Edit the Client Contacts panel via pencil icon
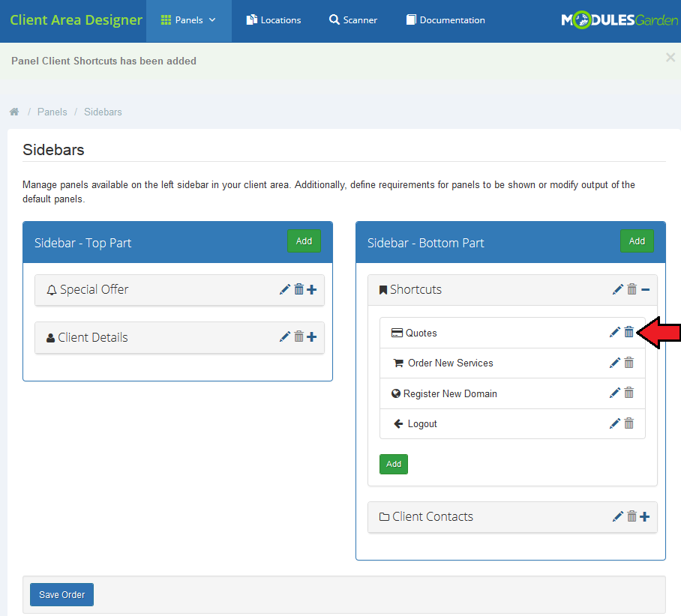The width and height of the screenshot is (681, 616). coord(617,516)
